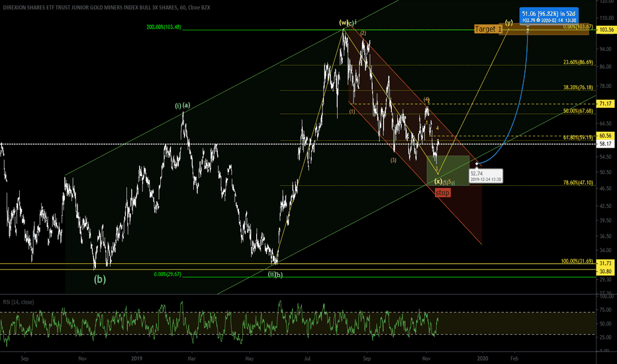Click the 78.00 price scale value
This screenshot has height=364, width=617.
tap(606, 86)
